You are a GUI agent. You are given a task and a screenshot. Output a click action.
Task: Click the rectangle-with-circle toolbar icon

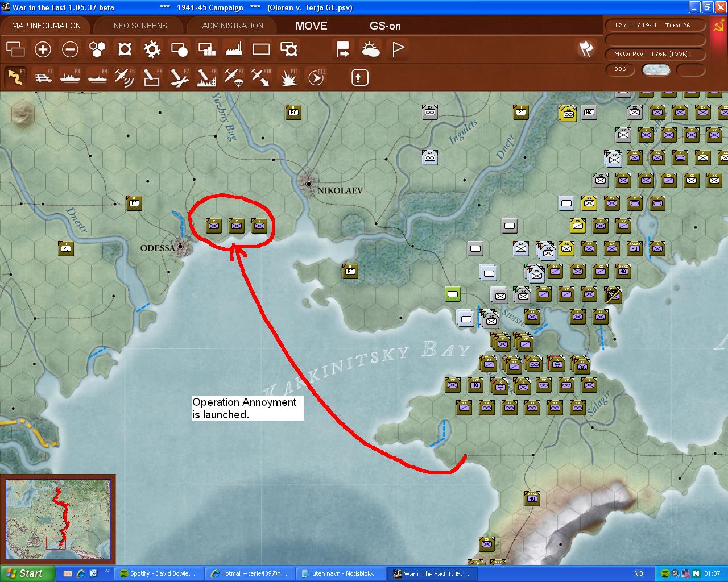(x=179, y=49)
